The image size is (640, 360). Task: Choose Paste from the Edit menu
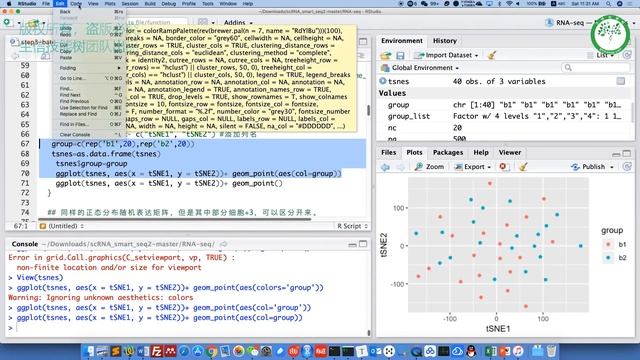[x=66, y=58]
